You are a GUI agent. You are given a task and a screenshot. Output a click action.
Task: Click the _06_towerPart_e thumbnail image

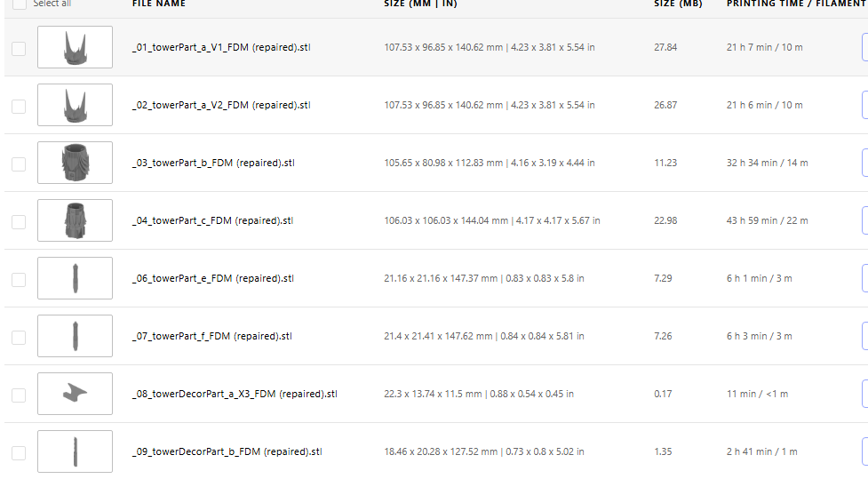pyautogui.click(x=75, y=278)
